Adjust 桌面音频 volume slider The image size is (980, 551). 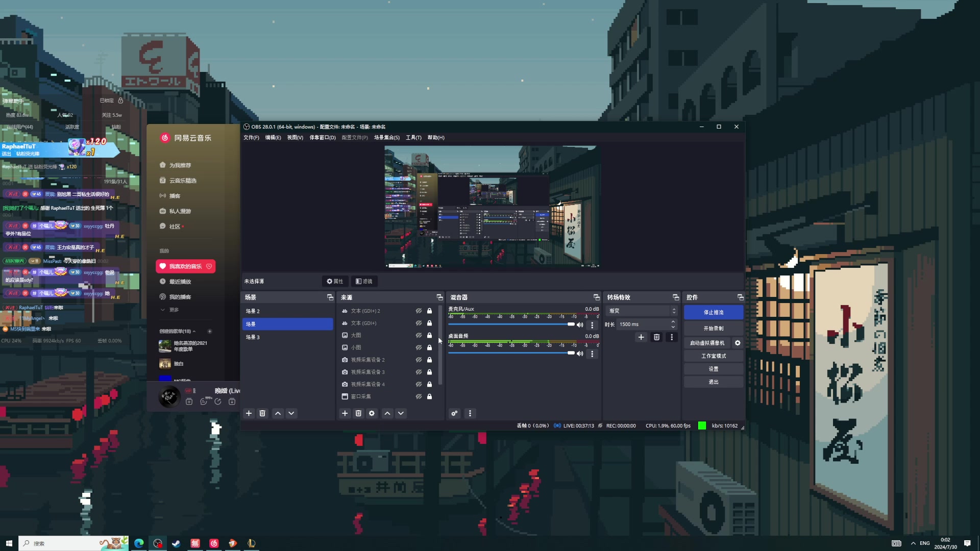click(x=511, y=353)
